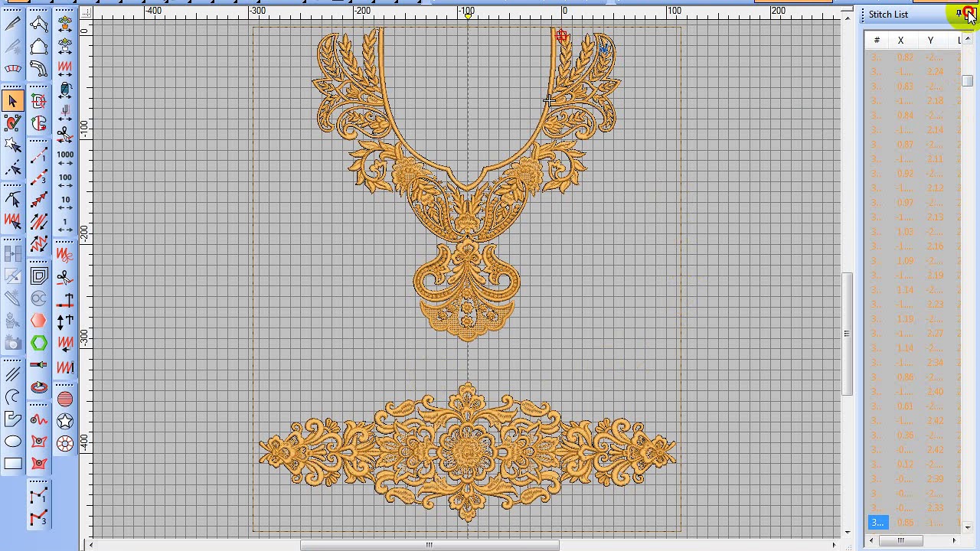Viewport: 980px width, 551px height.
Task: Choose the curved arch shape tool
Action: pos(13,69)
